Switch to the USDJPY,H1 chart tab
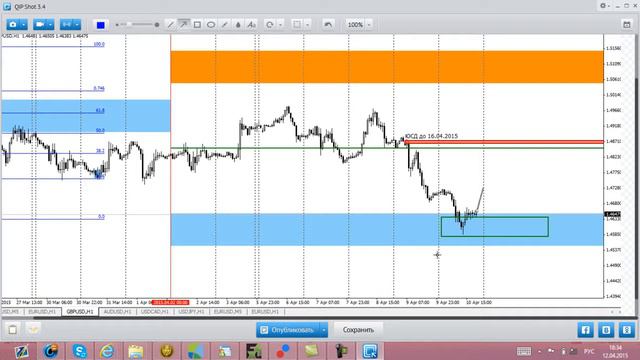Image resolution: width=640 pixels, height=360 pixels. [191, 311]
